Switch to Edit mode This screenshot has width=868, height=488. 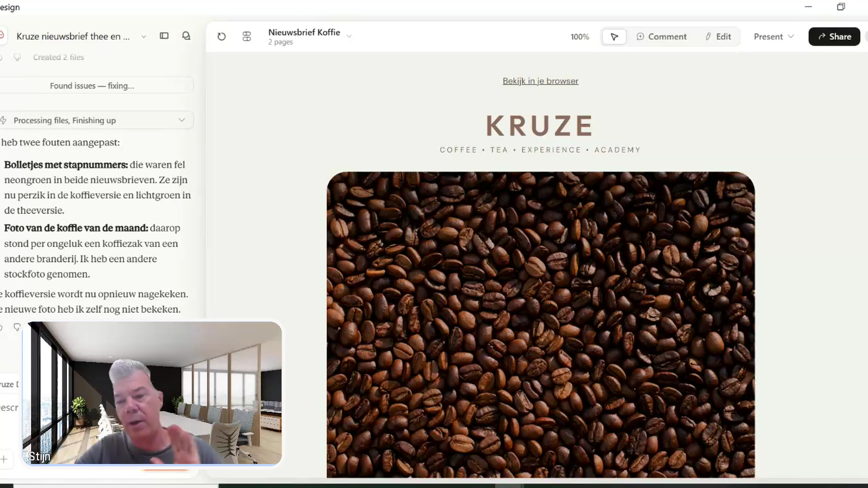(718, 36)
